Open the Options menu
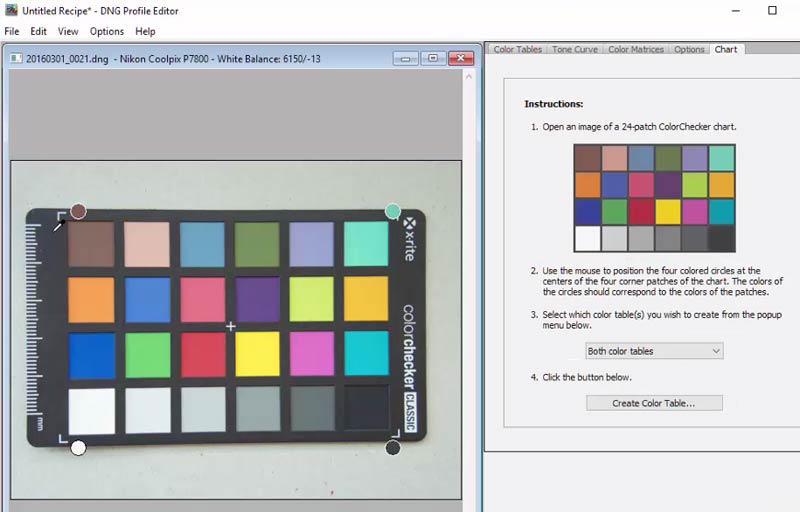 (x=107, y=31)
